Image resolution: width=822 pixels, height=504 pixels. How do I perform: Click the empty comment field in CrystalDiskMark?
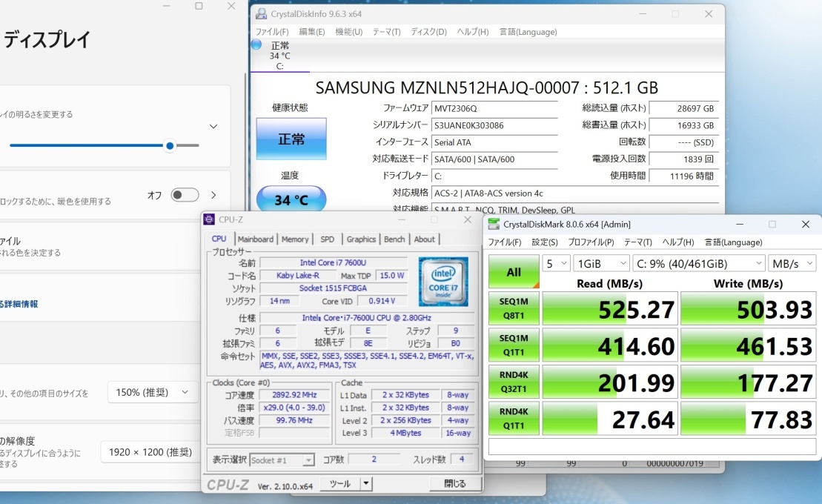coord(652,446)
